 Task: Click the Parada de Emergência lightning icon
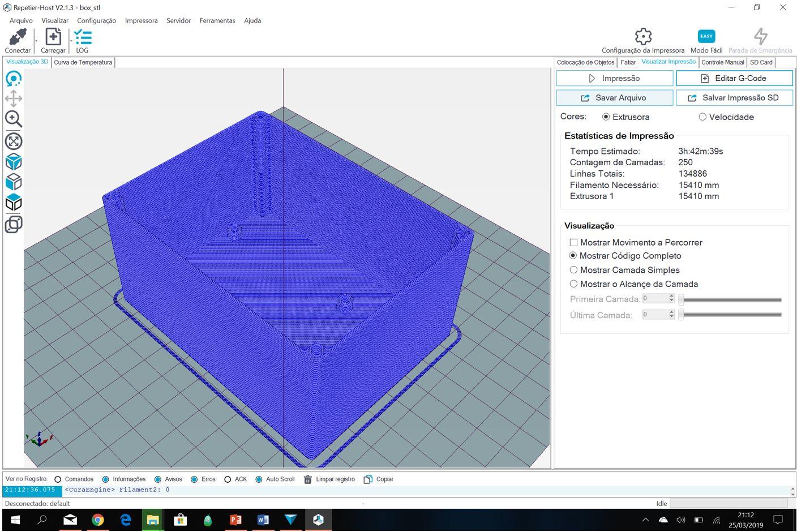[761, 37]
